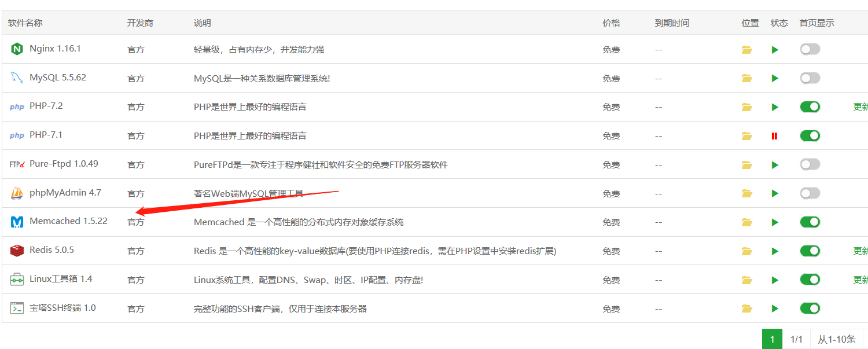Image resolution: width=868 pixels, height=349 pixels.
Task: Enable homepage display for MySQL
Action: tap(810, 78)
